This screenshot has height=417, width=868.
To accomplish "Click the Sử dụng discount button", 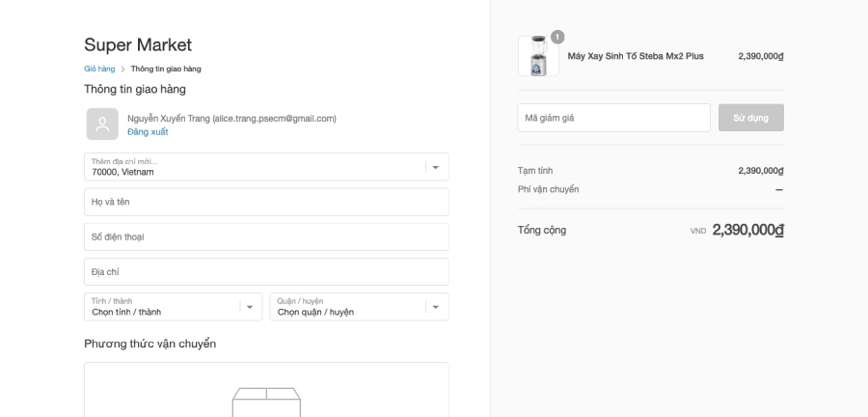I will tap(750, 118).
